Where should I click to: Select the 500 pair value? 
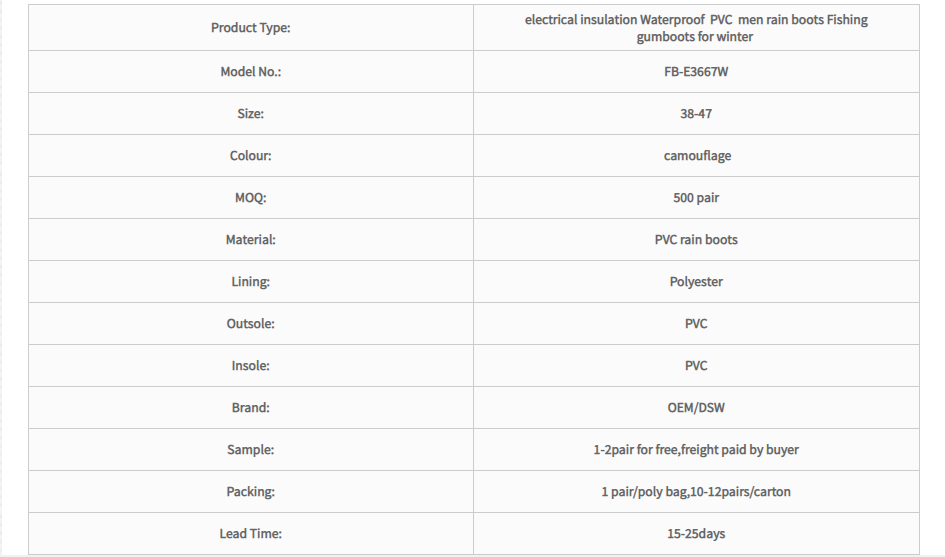pyautogui.click(x=696, y=198)
